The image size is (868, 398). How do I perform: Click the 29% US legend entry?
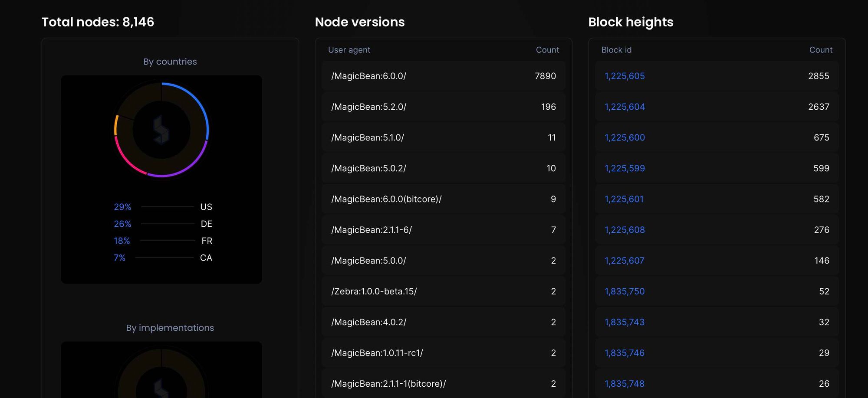(163, 207)
